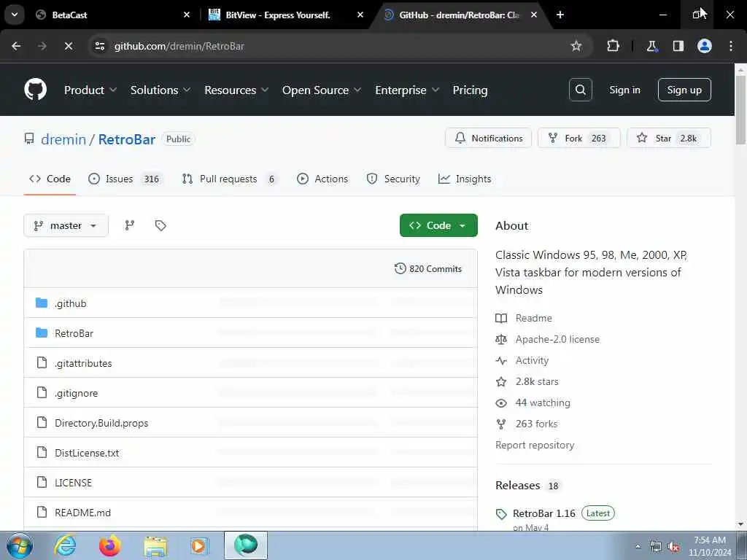Image resolution: width=747 pixels, height=560 pixels.
Task: Go back with the browser arrow
Action: tap(16, 46)
